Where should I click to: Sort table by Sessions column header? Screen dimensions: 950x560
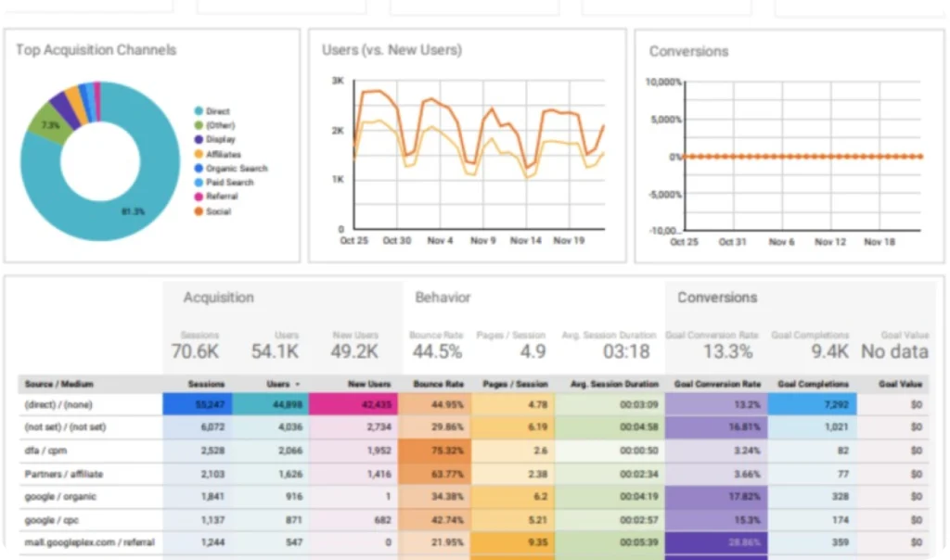point(206,384)
